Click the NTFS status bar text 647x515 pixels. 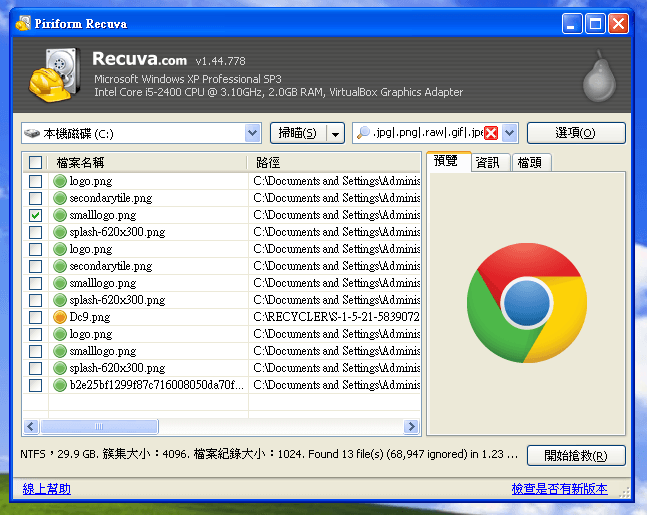[x=268, y=454]
